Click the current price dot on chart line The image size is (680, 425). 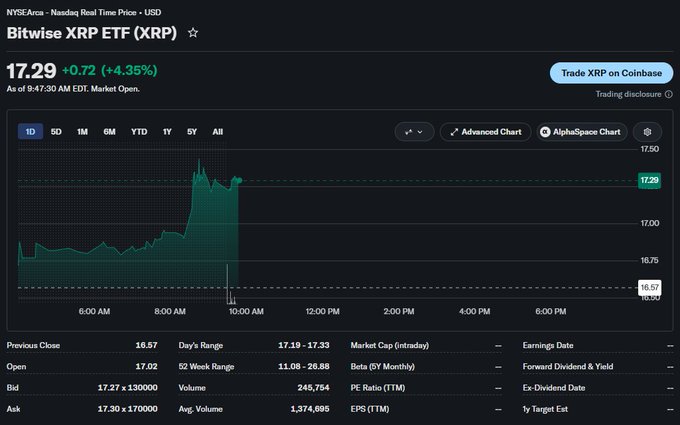click(x=239, y=180)
